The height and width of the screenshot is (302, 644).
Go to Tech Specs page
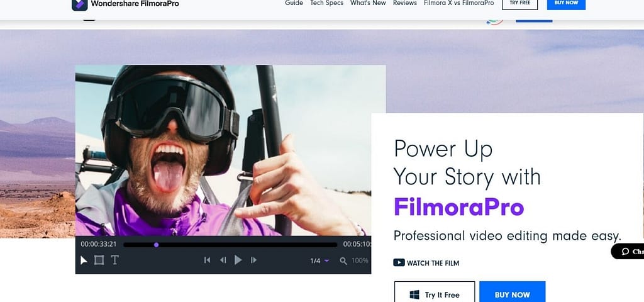326,3
